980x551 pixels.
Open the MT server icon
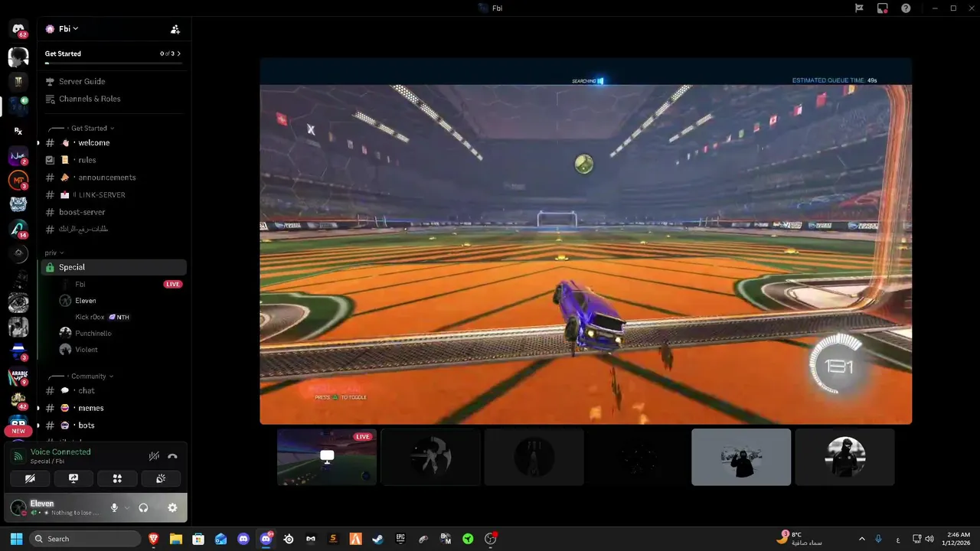pos(18,181)
